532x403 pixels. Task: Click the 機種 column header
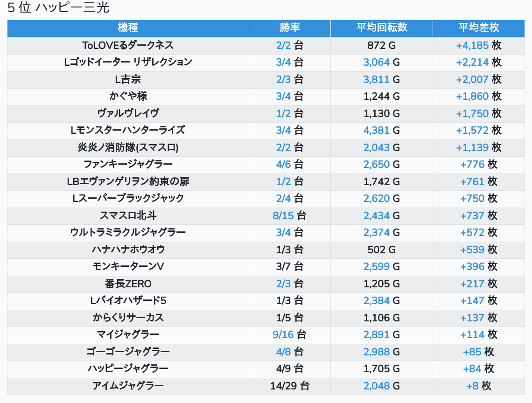128,28
